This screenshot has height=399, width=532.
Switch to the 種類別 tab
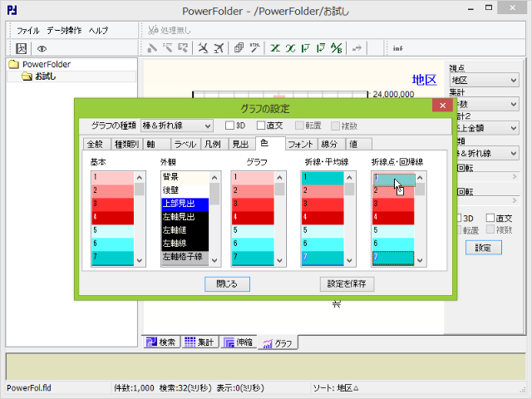(127, 144)
